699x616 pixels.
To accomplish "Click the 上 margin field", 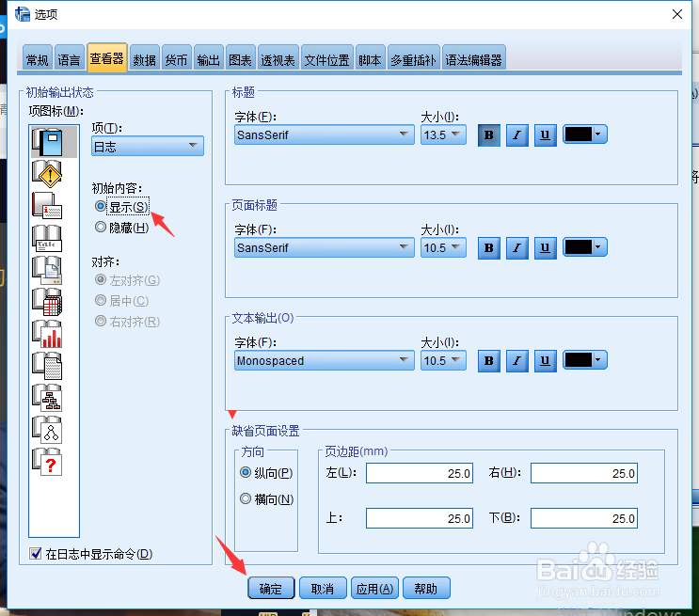I will pyautogui.click(x=419, y=518).
